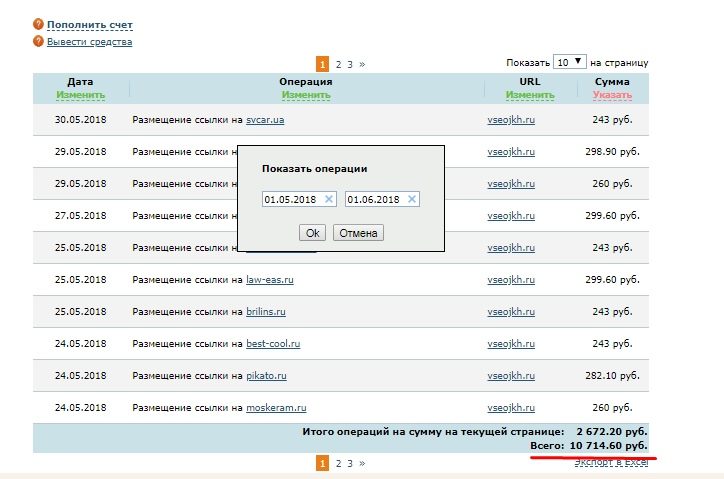
Task: Click Изменить under the Дата column
Action: tap(80, 95)
